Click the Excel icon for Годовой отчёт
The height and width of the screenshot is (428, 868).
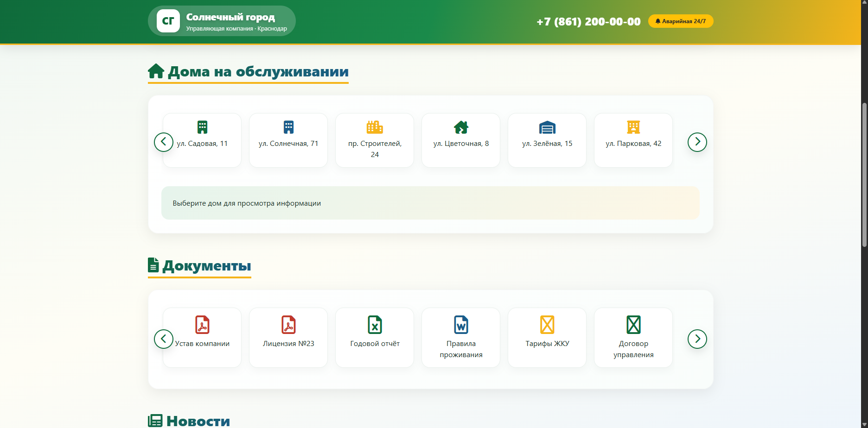(375, 325)
